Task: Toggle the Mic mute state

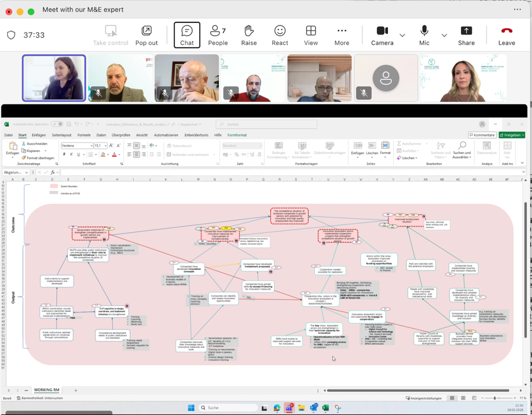Action: [424, 35]
